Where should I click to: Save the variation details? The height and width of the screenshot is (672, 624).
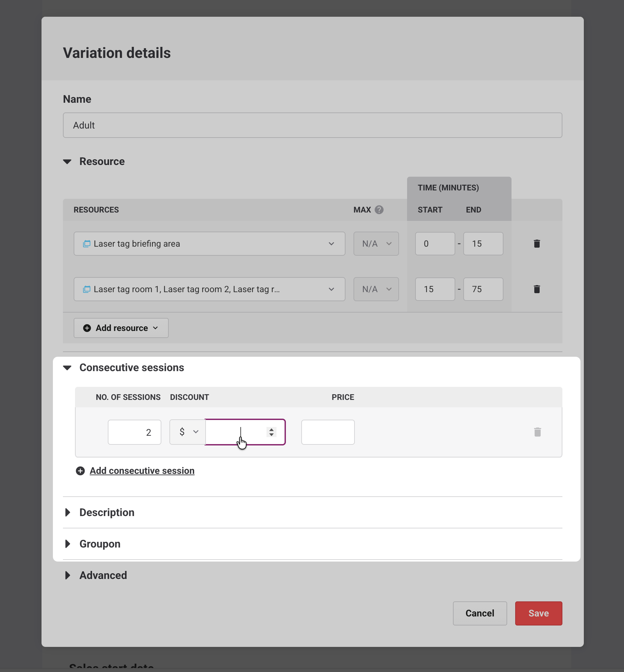click(538, 613)
